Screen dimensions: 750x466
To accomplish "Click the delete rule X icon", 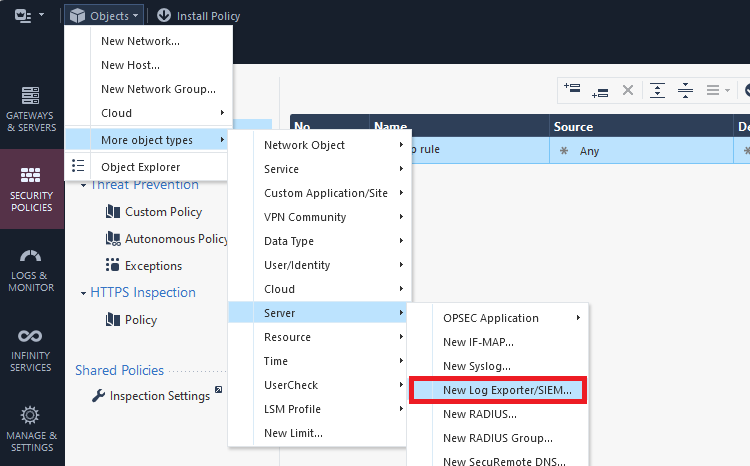I will point(628,90).
